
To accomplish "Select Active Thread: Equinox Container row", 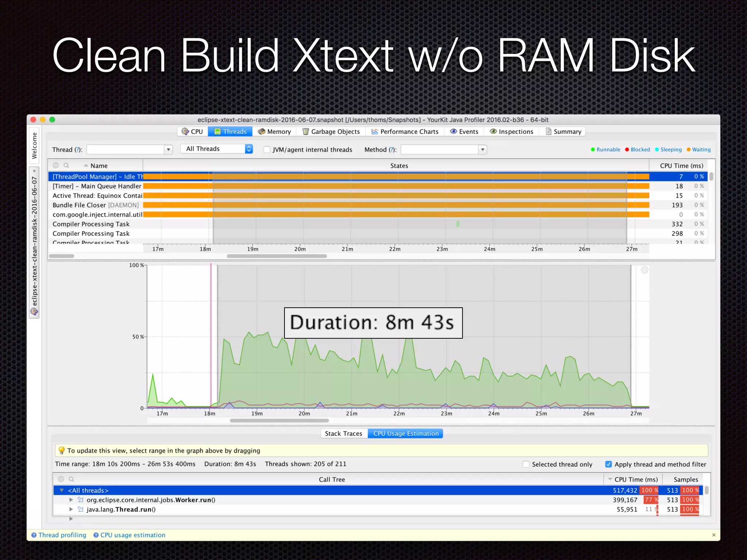I will click(x=378, y=195).
